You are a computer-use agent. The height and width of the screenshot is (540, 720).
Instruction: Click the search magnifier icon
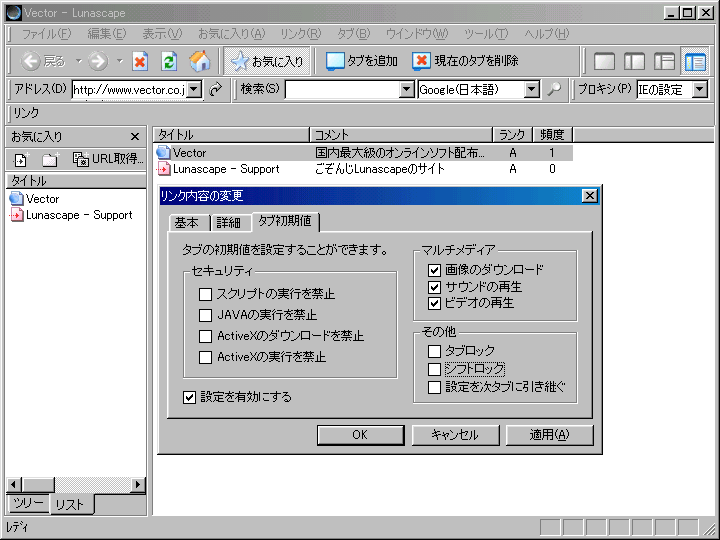[554, 89]
